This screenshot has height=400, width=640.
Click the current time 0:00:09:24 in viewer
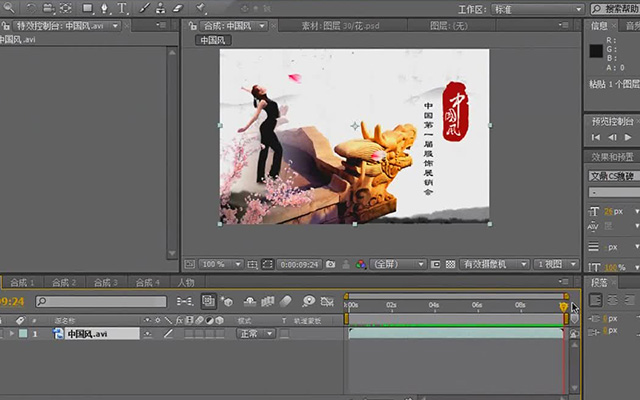click(299, 264)
